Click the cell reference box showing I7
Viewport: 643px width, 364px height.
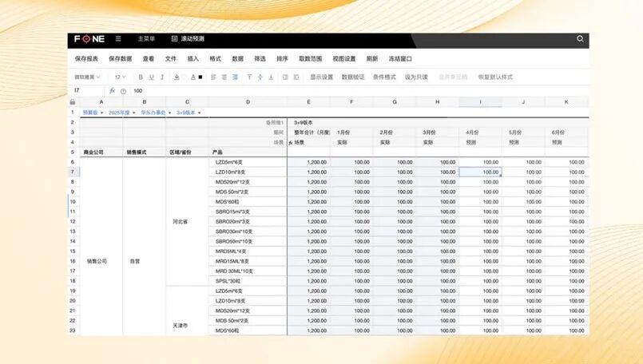tap(88, 90)
